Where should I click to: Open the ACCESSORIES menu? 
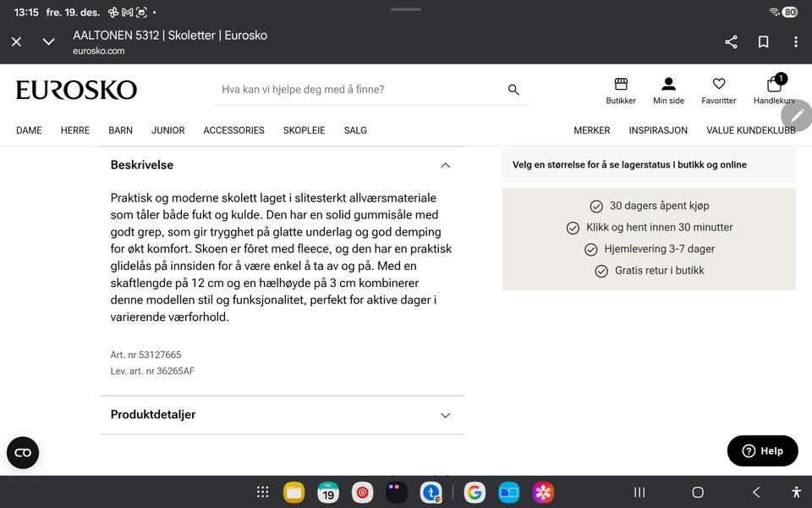(x=233, y=130)
